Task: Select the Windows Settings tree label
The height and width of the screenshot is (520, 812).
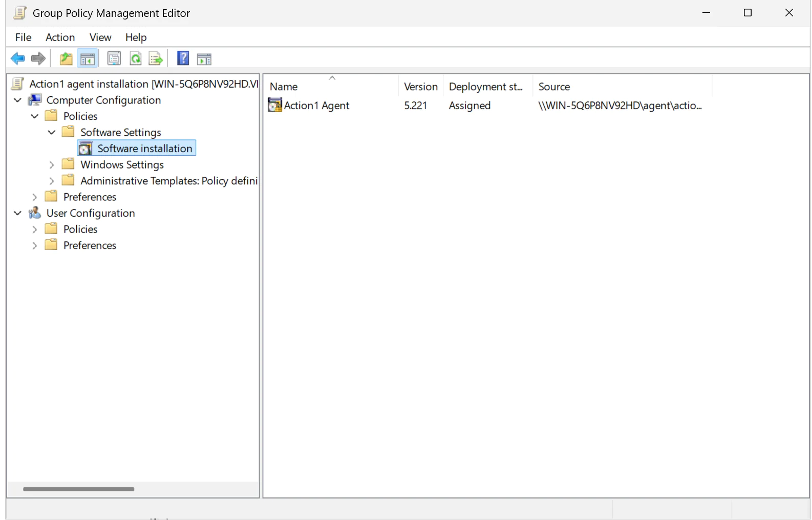Action: [122, 164]
